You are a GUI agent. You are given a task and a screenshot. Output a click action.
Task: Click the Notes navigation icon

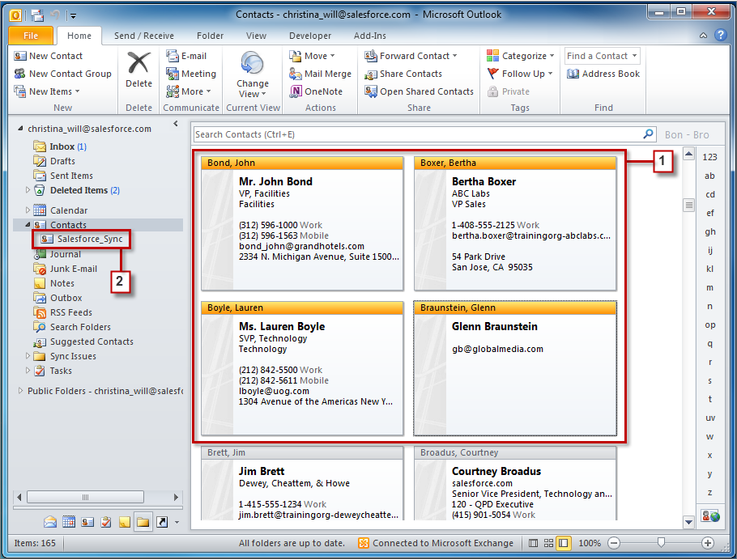coord(125,521)
